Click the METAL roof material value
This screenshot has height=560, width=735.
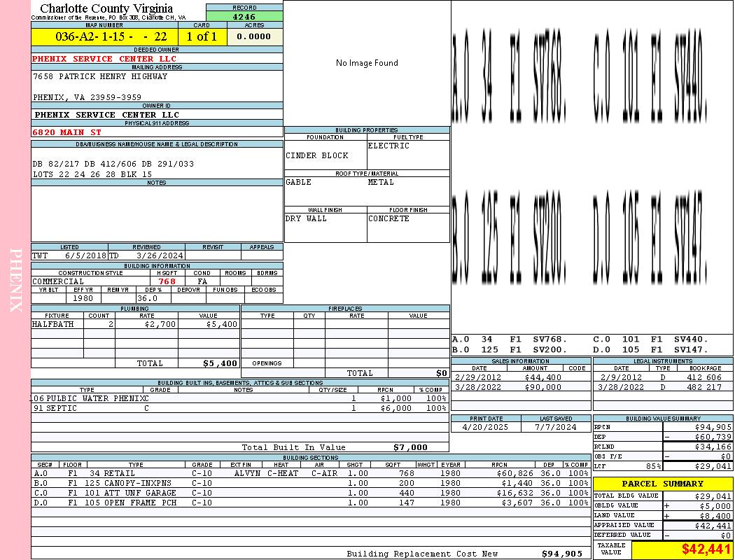(x=381, y=182)
